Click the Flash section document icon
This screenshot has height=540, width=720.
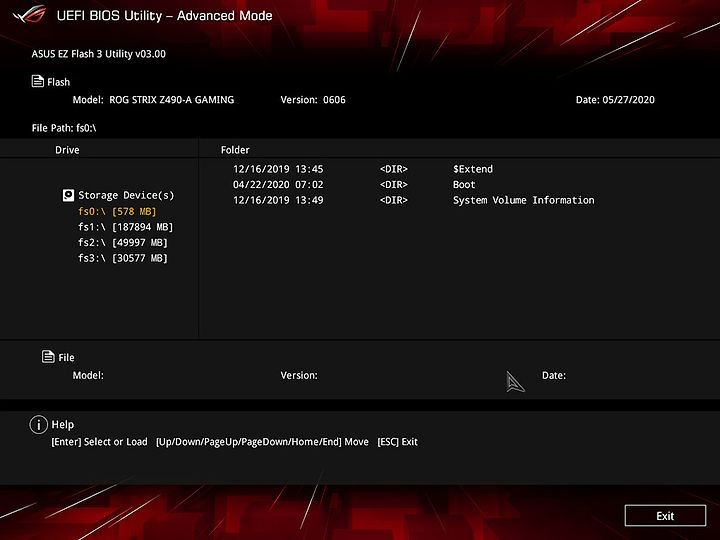[38, 81]
